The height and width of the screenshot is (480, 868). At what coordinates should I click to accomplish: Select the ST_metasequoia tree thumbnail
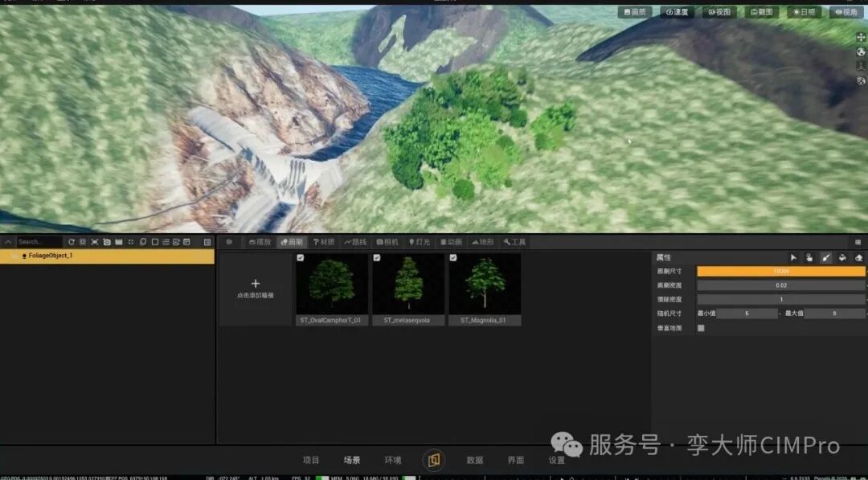408,289
